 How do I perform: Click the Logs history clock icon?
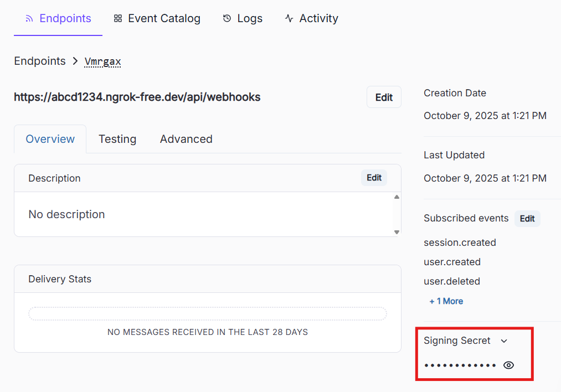[227, 19]
